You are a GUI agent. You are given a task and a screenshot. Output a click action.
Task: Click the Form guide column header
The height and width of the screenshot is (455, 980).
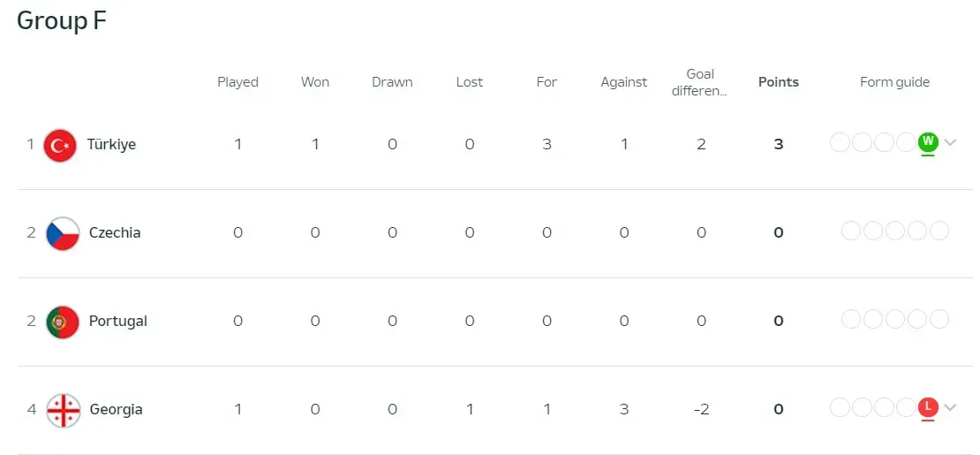894,82
